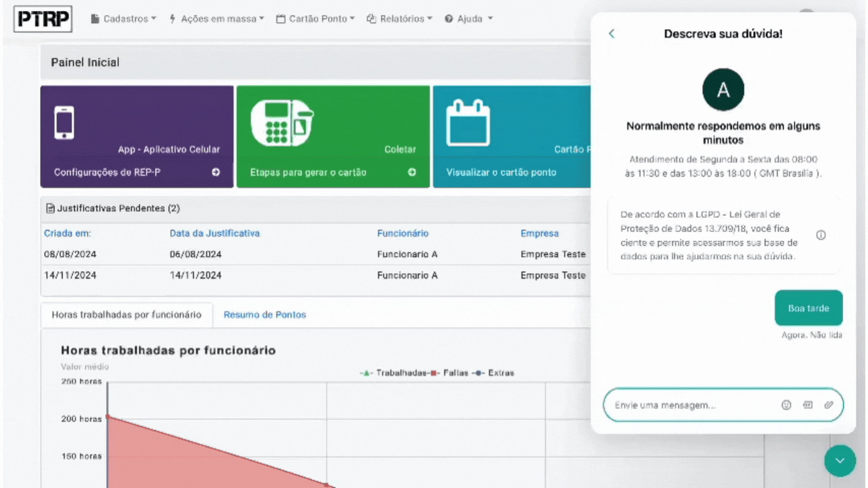This screenshot has width=868, height=488.
Task: Click the PTRP logo
Action: point(43,19)
